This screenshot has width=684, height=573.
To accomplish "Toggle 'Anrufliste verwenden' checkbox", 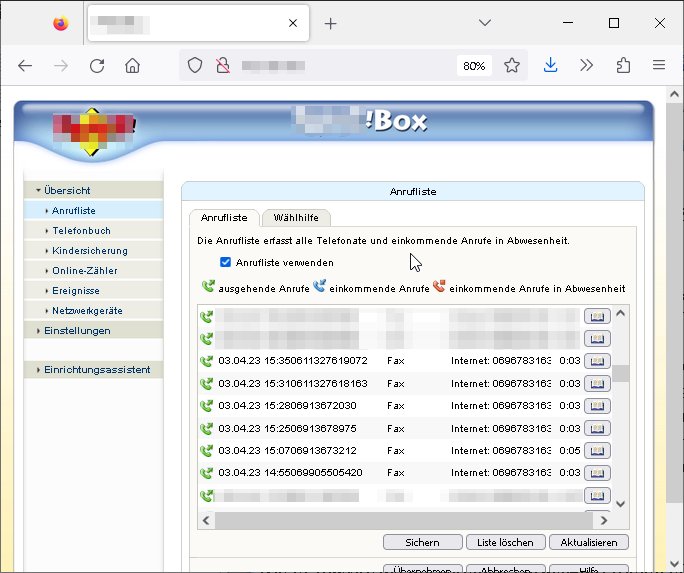I will click(x=226, y=262).
